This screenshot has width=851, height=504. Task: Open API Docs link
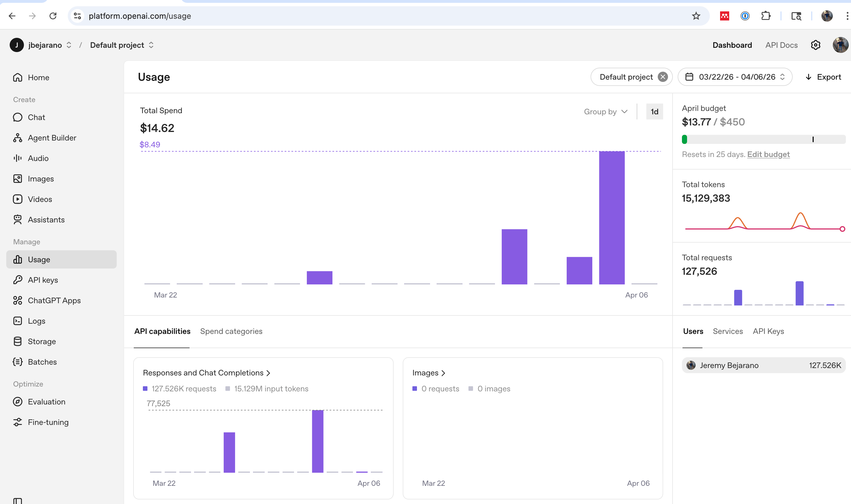click(781, 45)
